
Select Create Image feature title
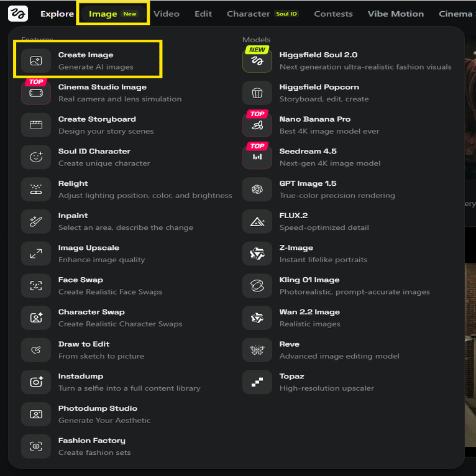86,55
